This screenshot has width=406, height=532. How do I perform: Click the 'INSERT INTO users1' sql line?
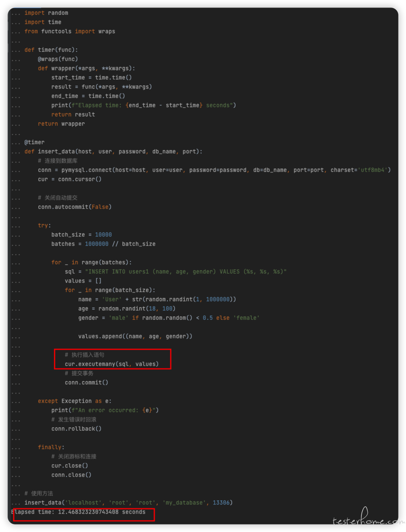[x=176, y=272]
